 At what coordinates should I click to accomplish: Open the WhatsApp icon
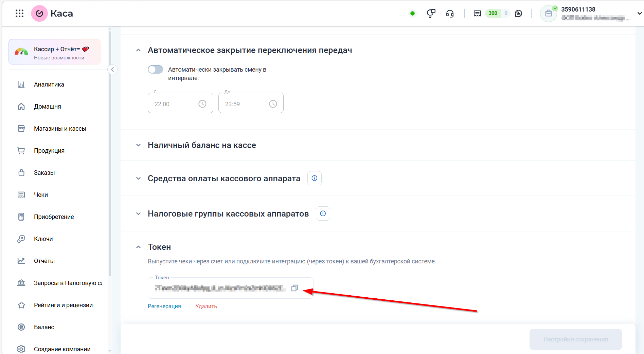519,13
